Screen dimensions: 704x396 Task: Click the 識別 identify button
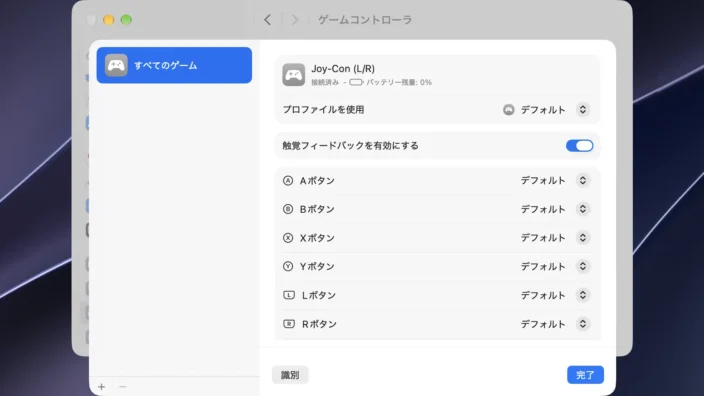click(290, 375)
